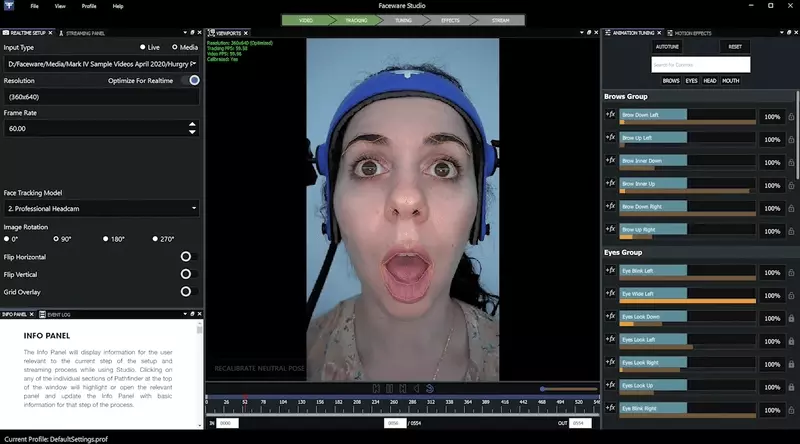Open the File menu
This screenshot has height=444, width=800.
click(x=34, y=6)
